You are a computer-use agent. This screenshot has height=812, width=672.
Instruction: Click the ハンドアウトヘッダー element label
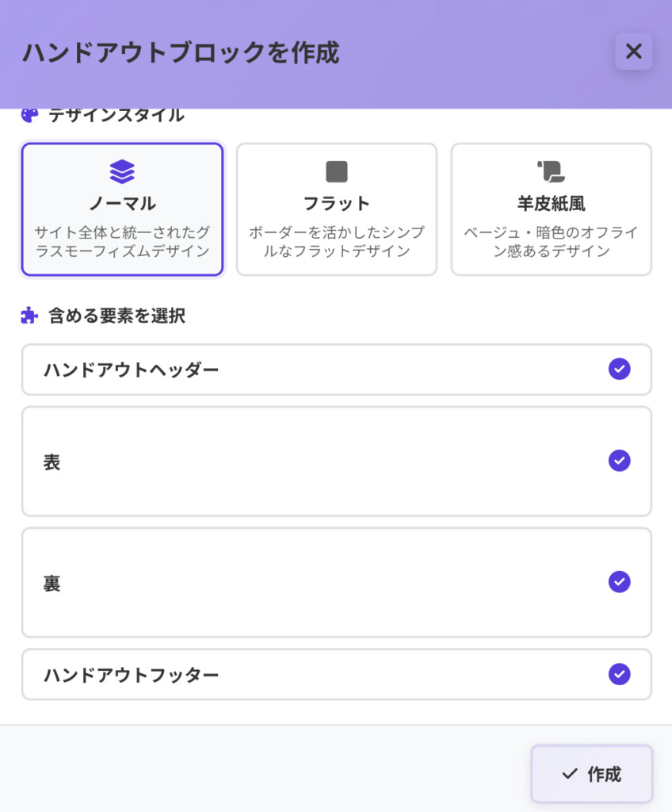click(132, 370)
